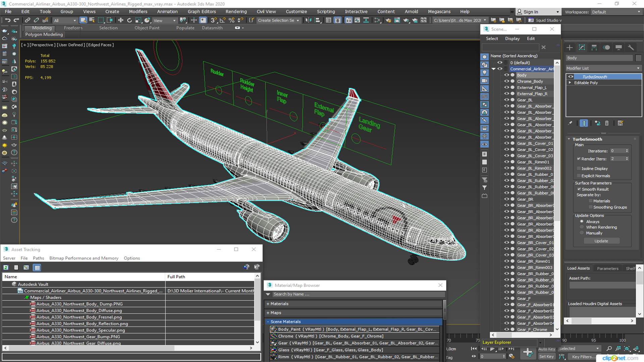
Task: Switch to the Object Paint ribbon tab
Action: pyautogui.click(x=147, y=28)
